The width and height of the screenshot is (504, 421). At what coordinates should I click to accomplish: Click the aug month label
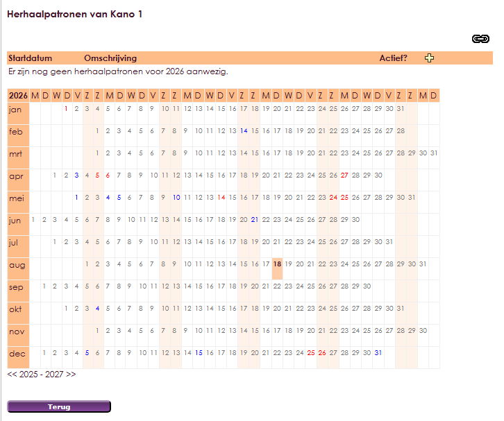[x=17, y=265]
